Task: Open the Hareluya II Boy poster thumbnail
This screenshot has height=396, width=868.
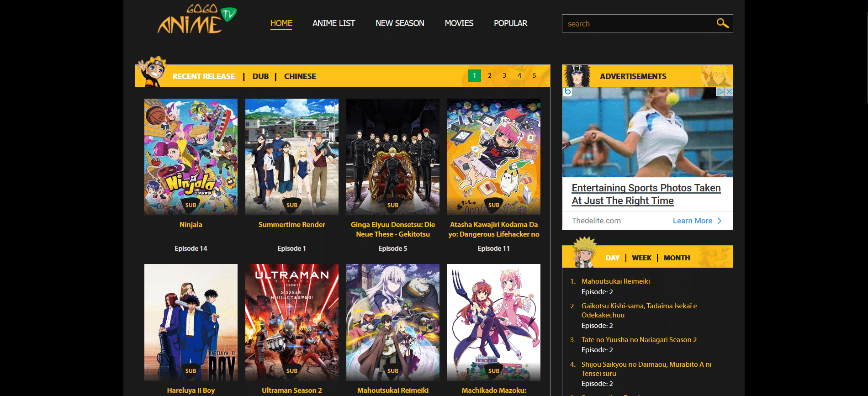Action: click(x=191, y=322)
